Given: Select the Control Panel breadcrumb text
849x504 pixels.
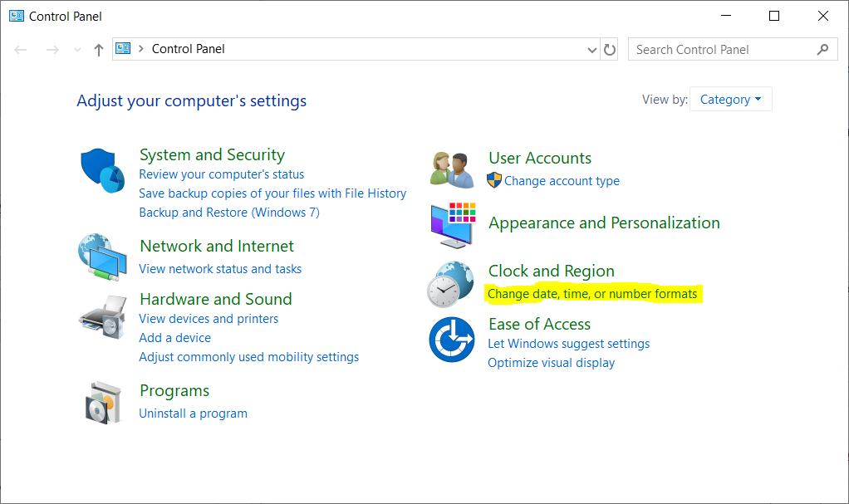Looking at the screenshot, I should (188, 49).
